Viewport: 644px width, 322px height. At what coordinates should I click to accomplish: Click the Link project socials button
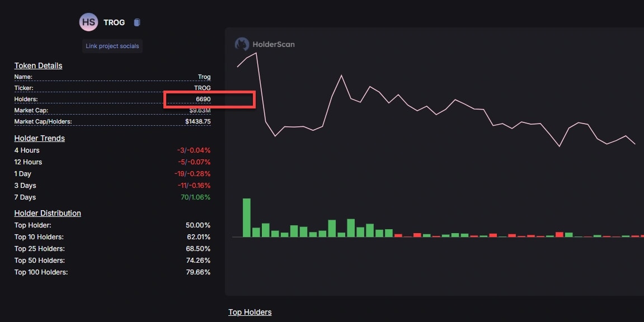coord(112,46)
